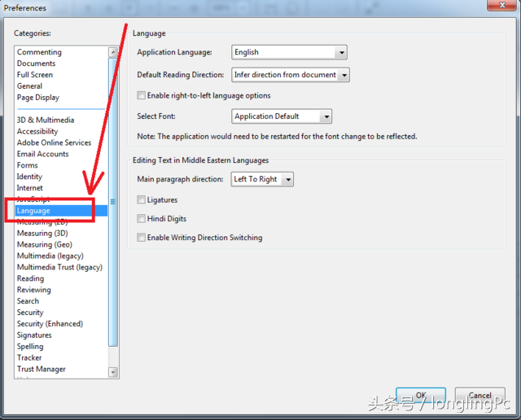Click the categories list scrollbar thumb
The image size is (521, 420).
point(113,202)
